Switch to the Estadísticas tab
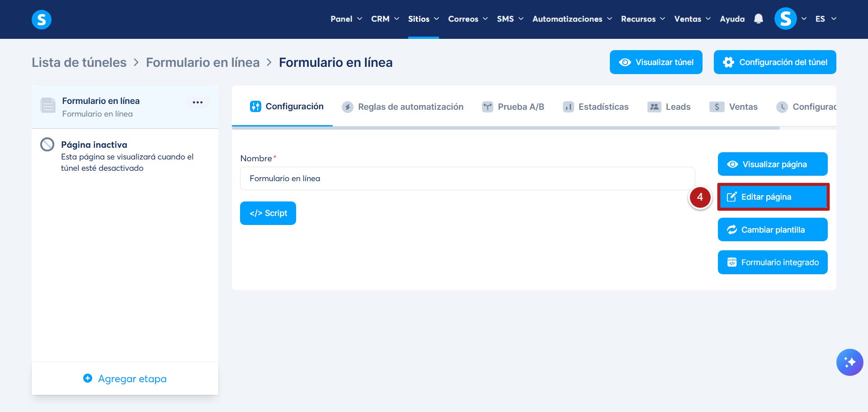 [596, 107]
